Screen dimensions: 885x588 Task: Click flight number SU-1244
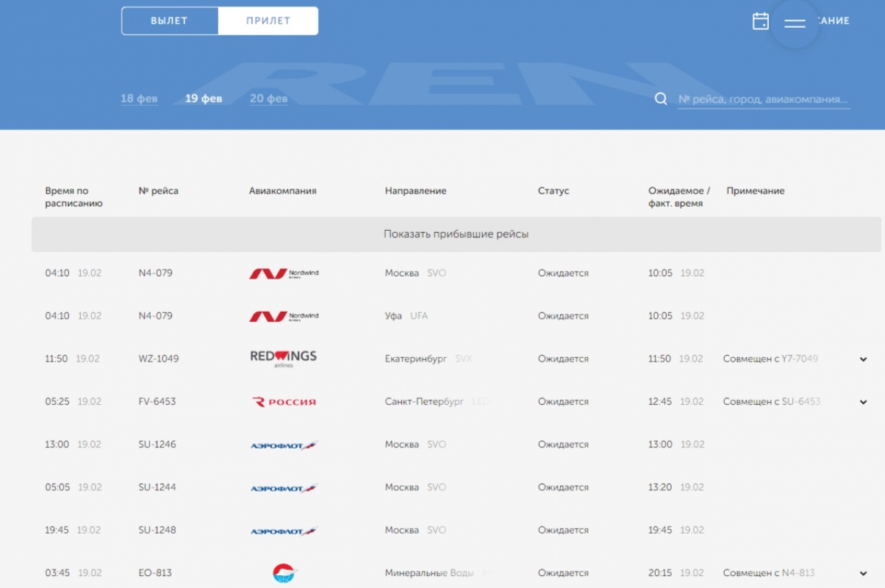(x=157, y=487)
